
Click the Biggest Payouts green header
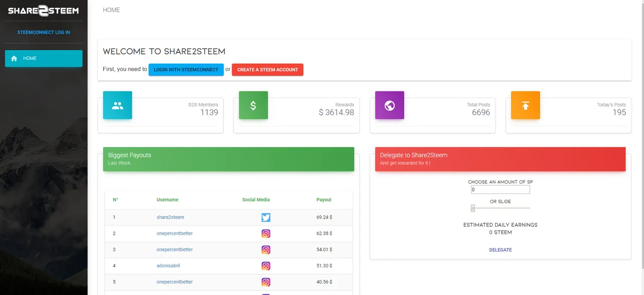click(x=228, y=159)
